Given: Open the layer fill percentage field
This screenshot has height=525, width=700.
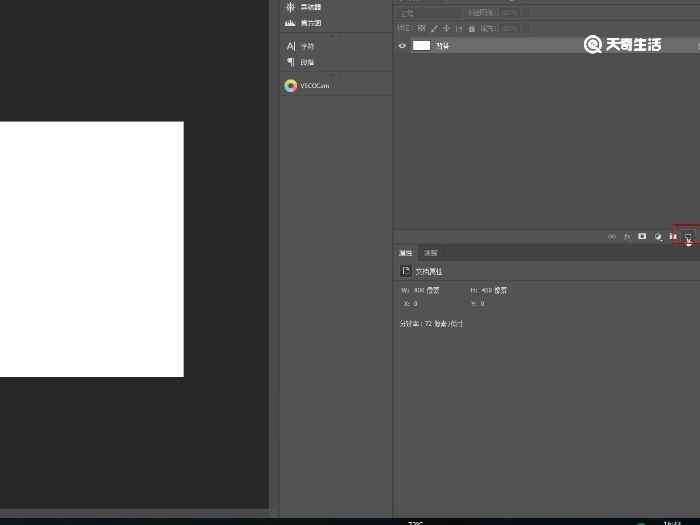Looking at the screenshot, I should click(x=510, y=29).
